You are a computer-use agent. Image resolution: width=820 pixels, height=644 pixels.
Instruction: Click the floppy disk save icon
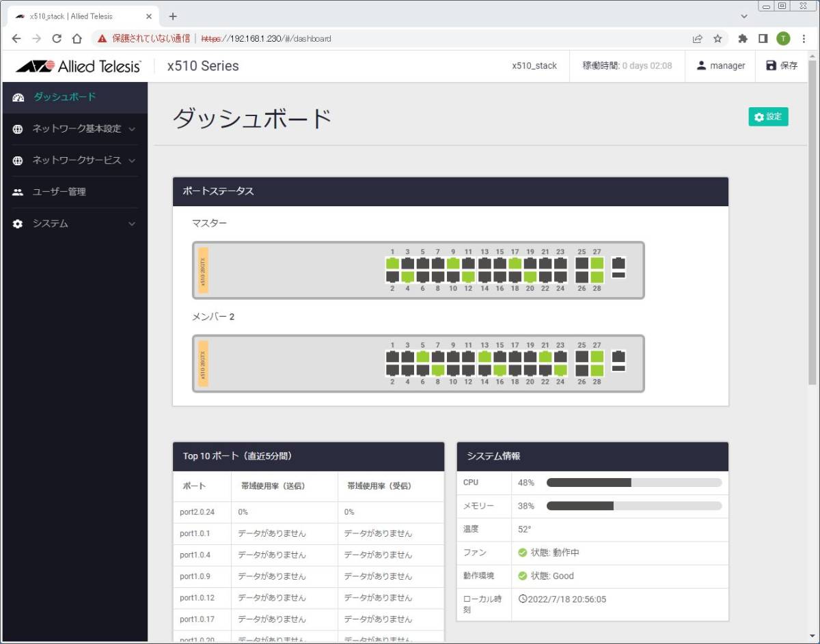pyautogui.click(x=771, y=66)
